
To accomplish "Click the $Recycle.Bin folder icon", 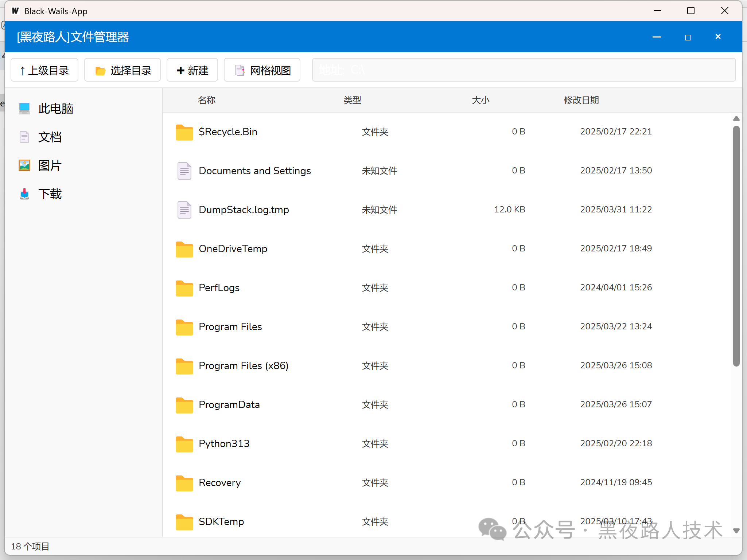I will (184, 132).
